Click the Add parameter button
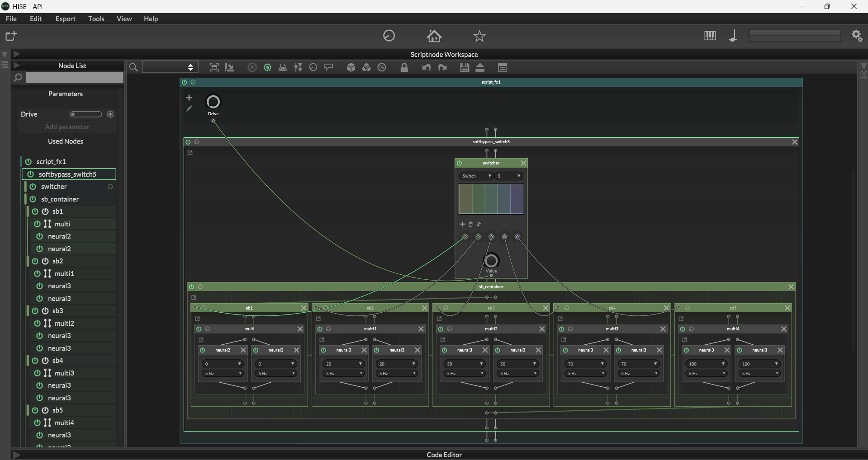The image size is (868, 460). pyautogui.click(x=67, y=127)
